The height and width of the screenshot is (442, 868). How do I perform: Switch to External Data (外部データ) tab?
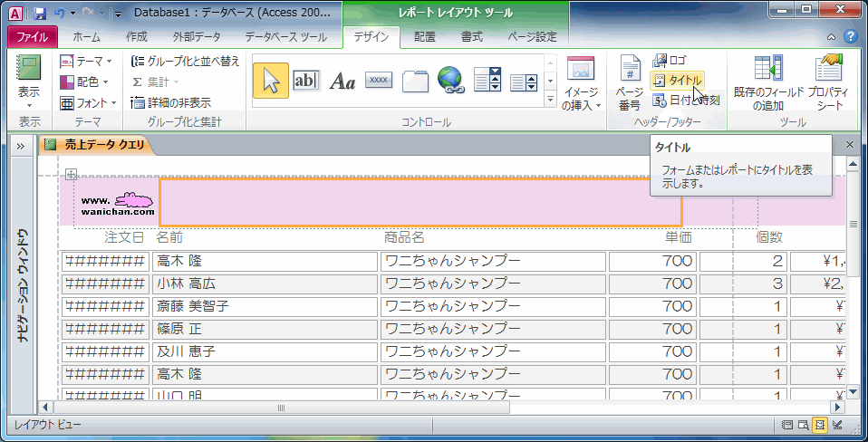pos(197,37)
